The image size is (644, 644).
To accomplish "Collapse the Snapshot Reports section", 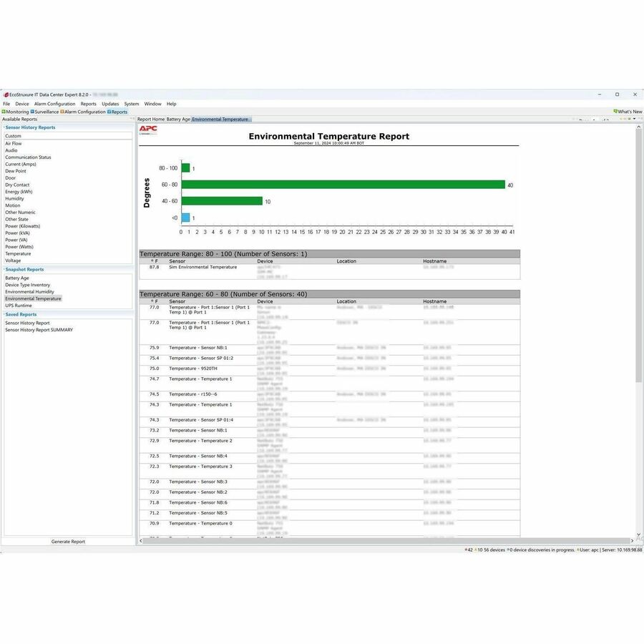I will pyautogui.click(x=6, y=270).
